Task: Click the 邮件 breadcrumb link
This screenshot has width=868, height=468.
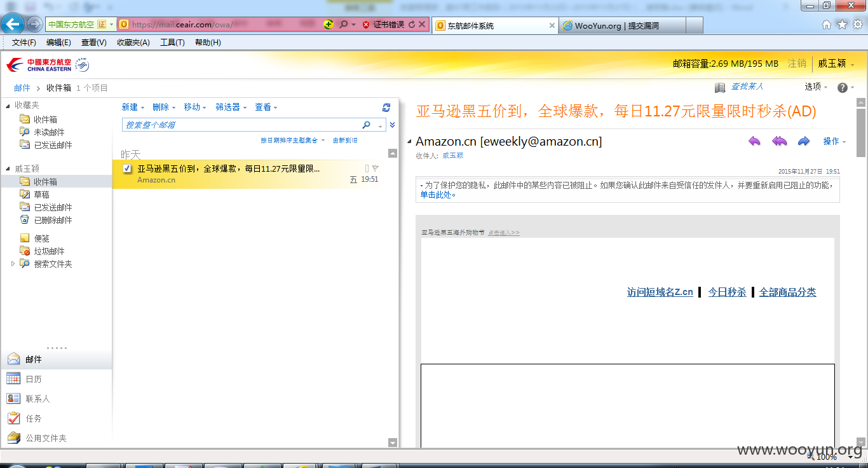Action: (22, 88)
